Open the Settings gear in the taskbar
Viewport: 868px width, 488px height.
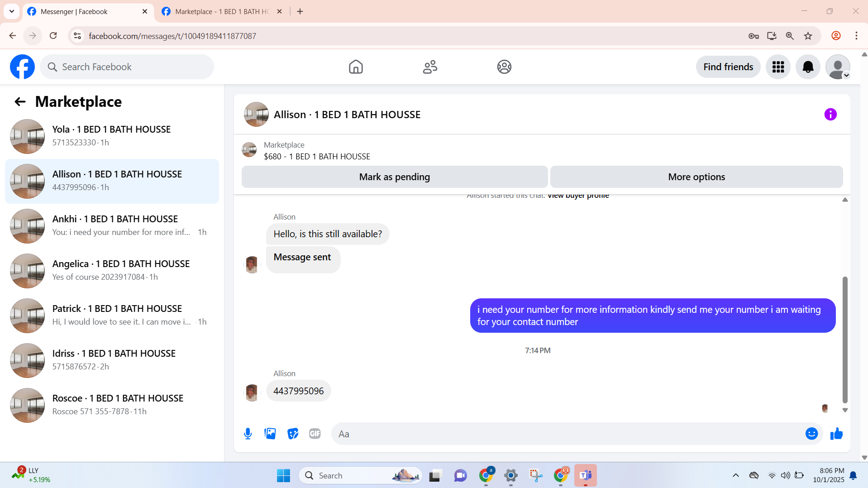click(x=511, y=475)
